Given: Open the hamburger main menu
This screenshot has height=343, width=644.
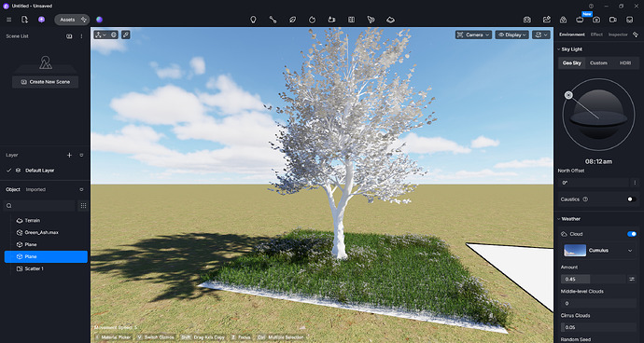Looking at the screenshot, I should pos(9,20).
